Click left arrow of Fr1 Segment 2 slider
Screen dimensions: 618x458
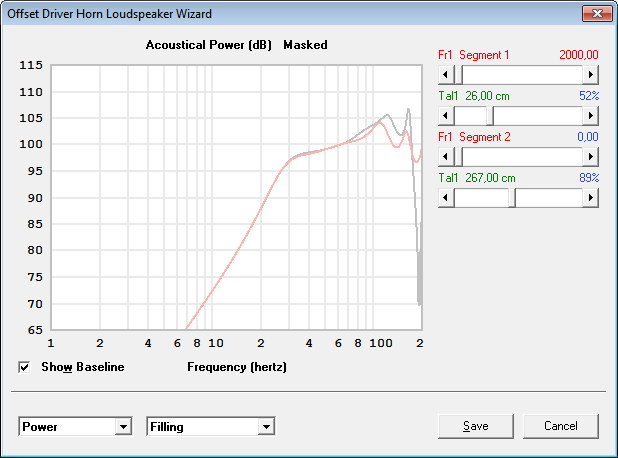[x=446, y=156]
